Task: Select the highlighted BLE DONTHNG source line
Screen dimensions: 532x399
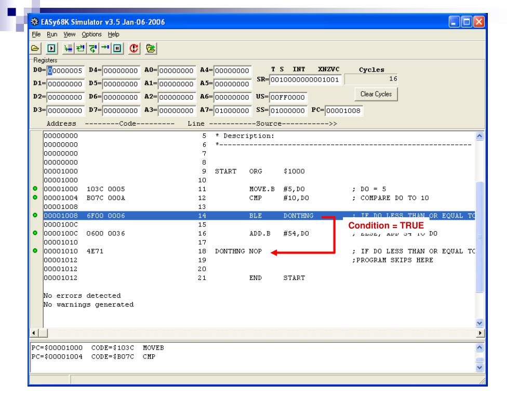Action: [x=259, y=216]
